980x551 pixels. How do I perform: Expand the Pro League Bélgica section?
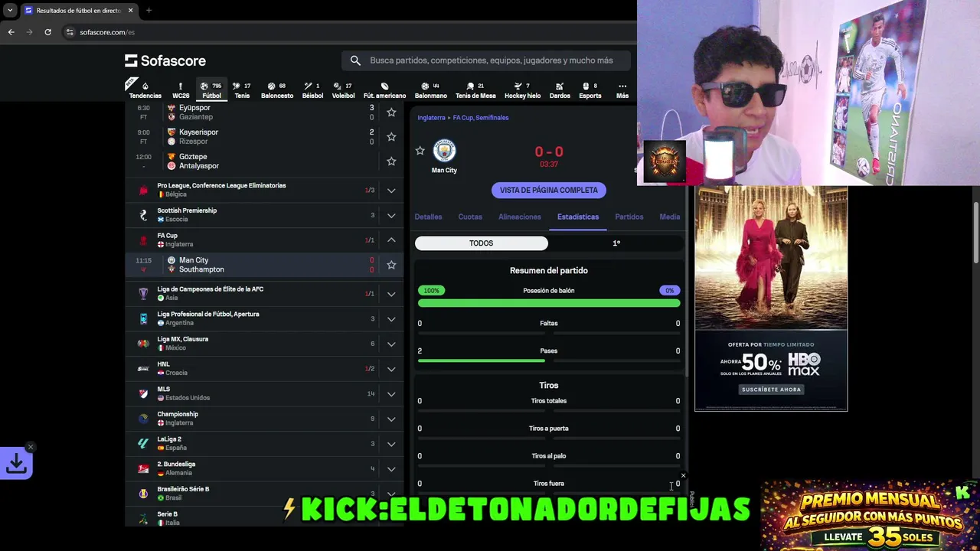tap(391, 190)
